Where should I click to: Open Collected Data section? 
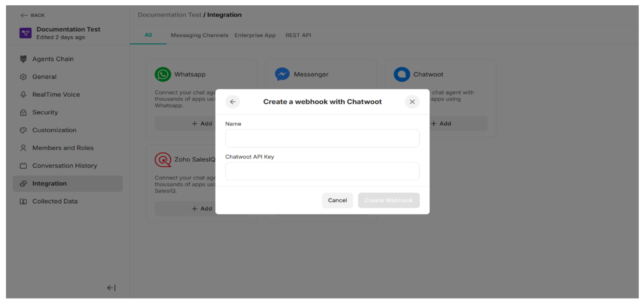(x=55, y=201)
